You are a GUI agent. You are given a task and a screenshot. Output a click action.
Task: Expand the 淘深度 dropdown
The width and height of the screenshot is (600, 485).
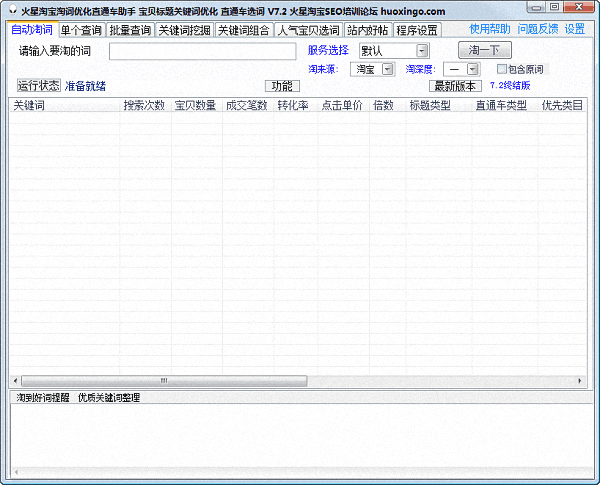[x=472, y=69]
